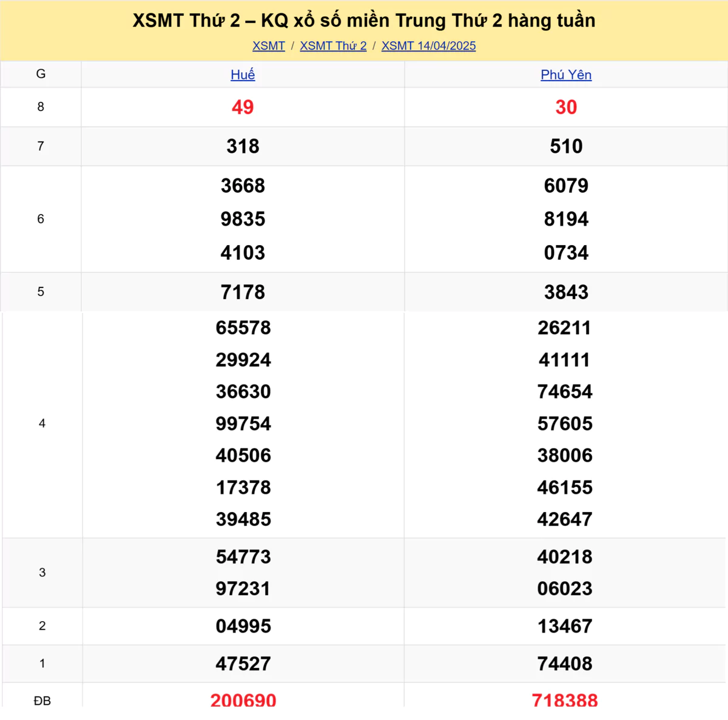Click the prize 8 row label
The height and width of the screenshot is (720, 728).
(x=41, y=107)
